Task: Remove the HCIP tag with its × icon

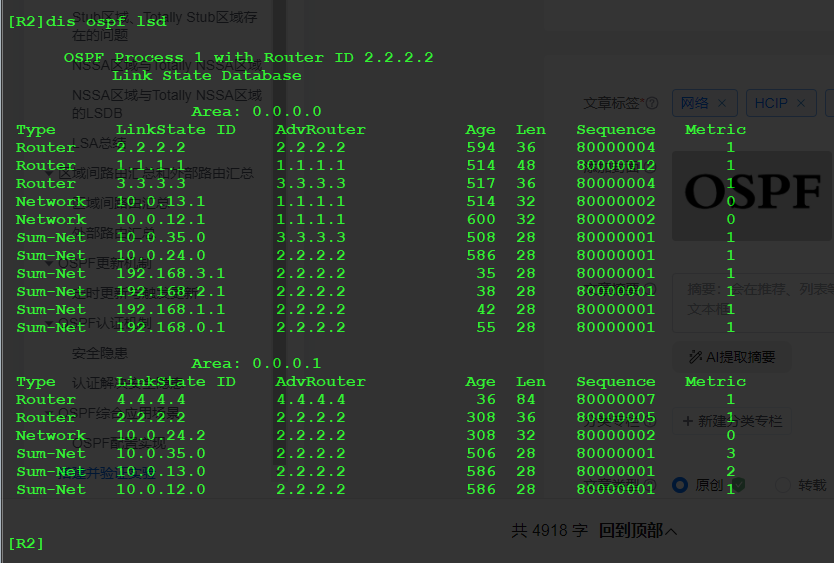Action: 801,103
